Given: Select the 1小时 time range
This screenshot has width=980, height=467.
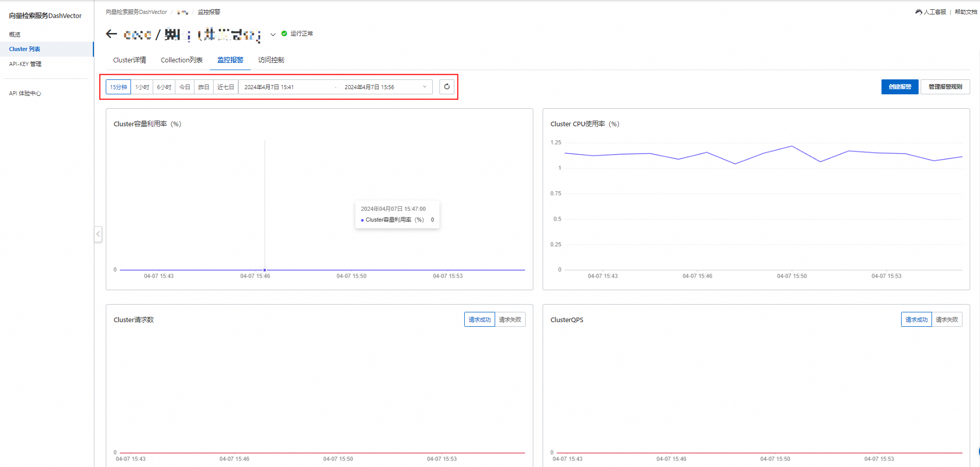Looking at the screenshot, I should tap(142, 87).
